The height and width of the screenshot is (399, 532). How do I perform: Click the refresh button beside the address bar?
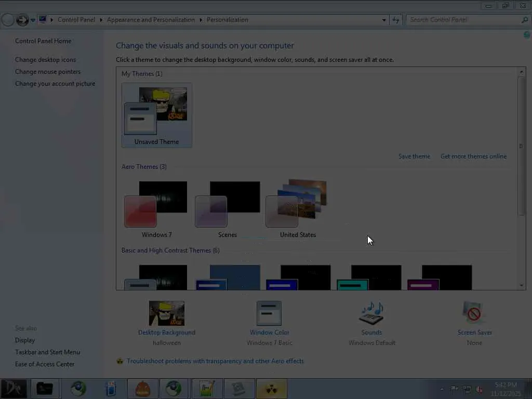point(395,20)
